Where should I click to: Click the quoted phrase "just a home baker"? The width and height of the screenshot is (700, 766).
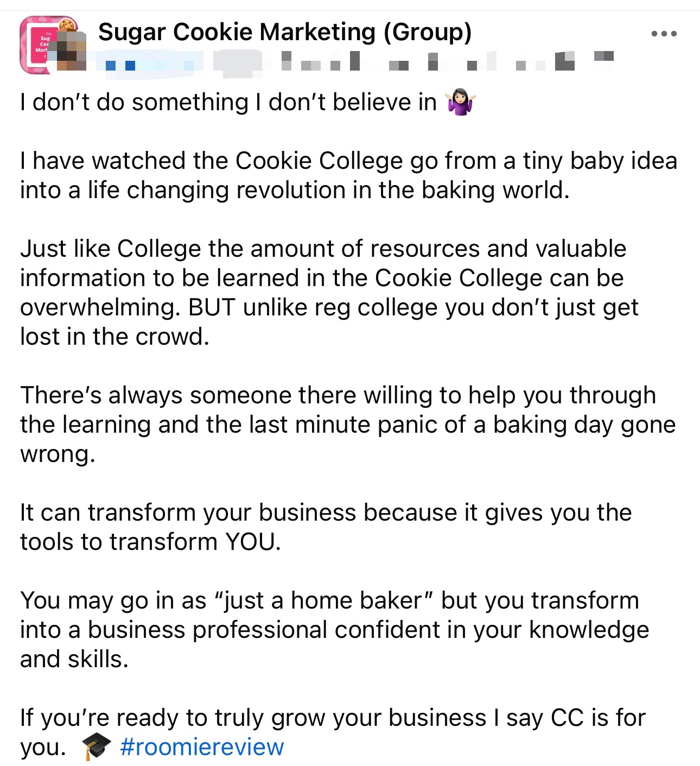click(322, 600)
